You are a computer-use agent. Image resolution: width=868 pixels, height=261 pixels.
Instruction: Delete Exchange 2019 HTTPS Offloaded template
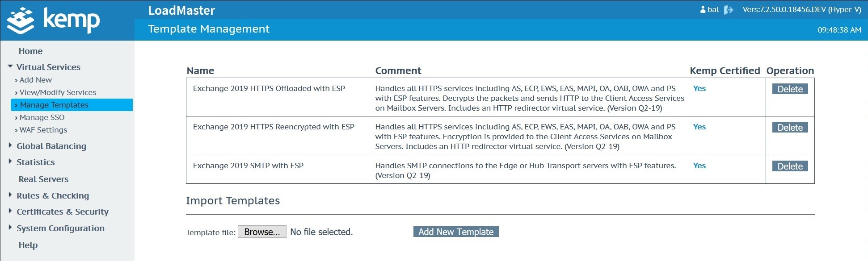coord(790,89)
